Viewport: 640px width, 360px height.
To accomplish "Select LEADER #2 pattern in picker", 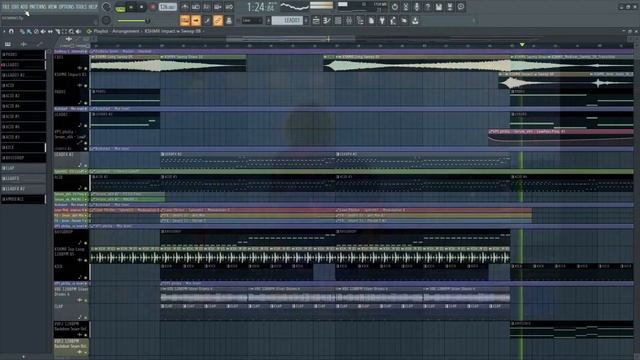I will tap(23, 75).
